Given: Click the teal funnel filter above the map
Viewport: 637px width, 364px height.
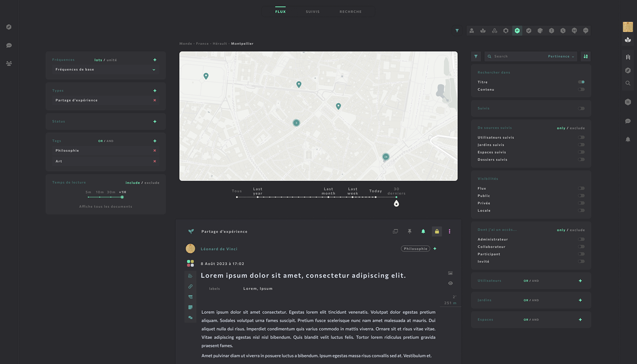Looking at the screenshot, I should click(457, 30).
